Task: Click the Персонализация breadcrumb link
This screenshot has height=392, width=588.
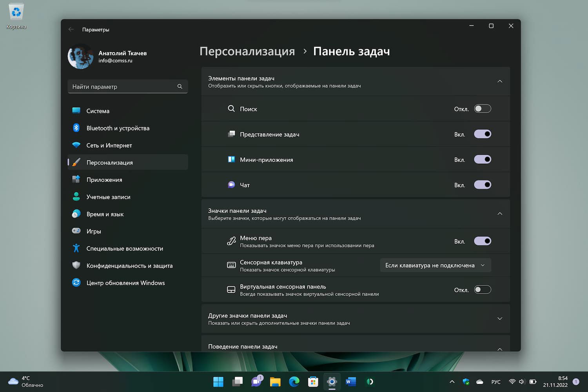Action: click(x=247, y=51)
